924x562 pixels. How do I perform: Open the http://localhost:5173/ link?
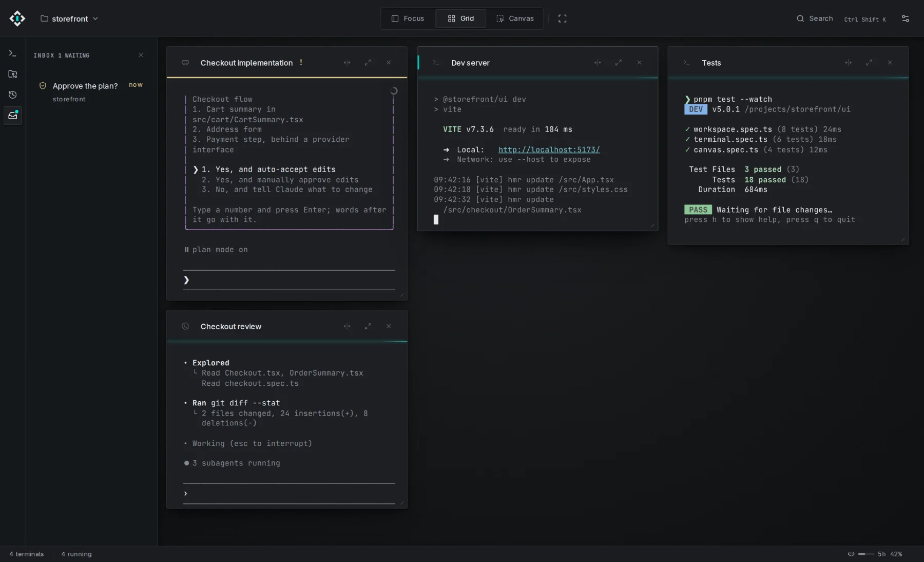point(549,149)
